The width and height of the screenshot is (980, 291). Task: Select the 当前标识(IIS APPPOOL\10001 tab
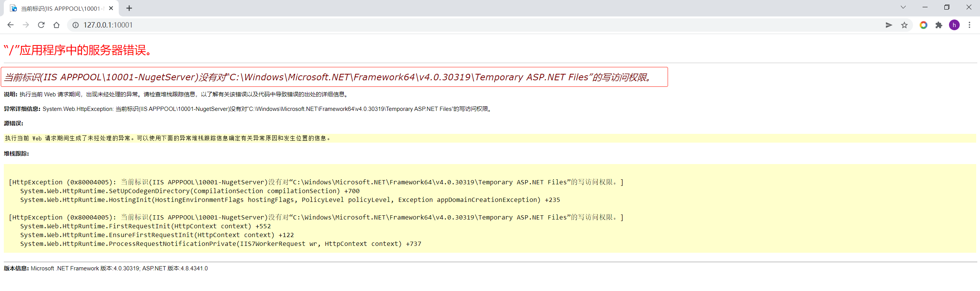click(61, 8)
